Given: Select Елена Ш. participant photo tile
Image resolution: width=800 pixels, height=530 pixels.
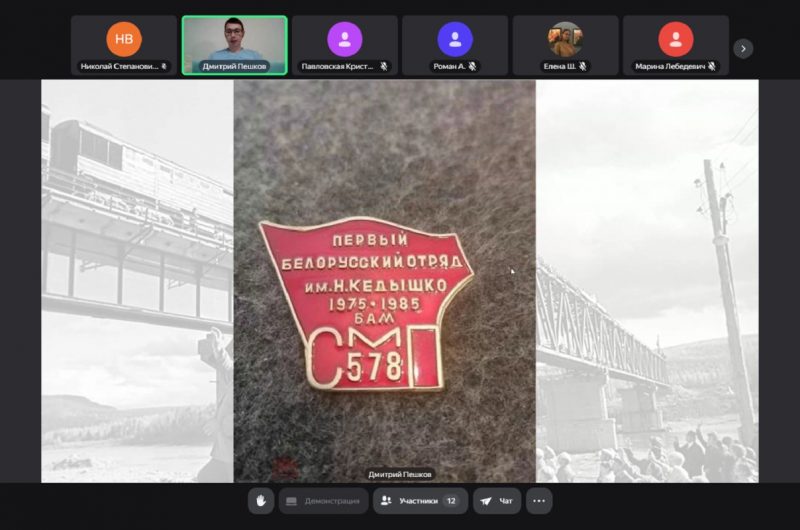Looking at the screenshot, I should click(x=565, y=40).
